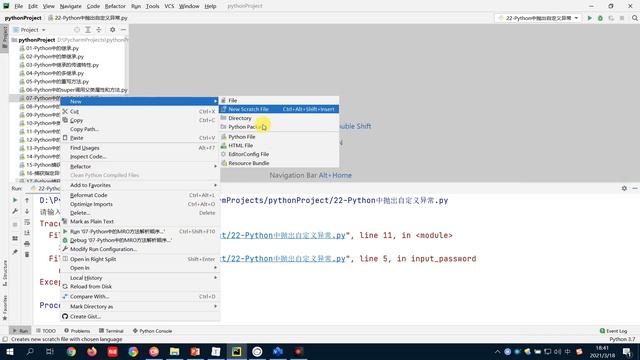This screenshot has height=360, width=640.
Task: Open the run configuration dropdown
Action: (539, 18)
